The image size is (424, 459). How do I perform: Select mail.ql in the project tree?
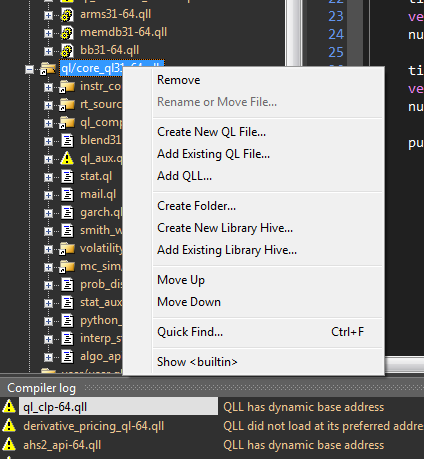[98, 194]
